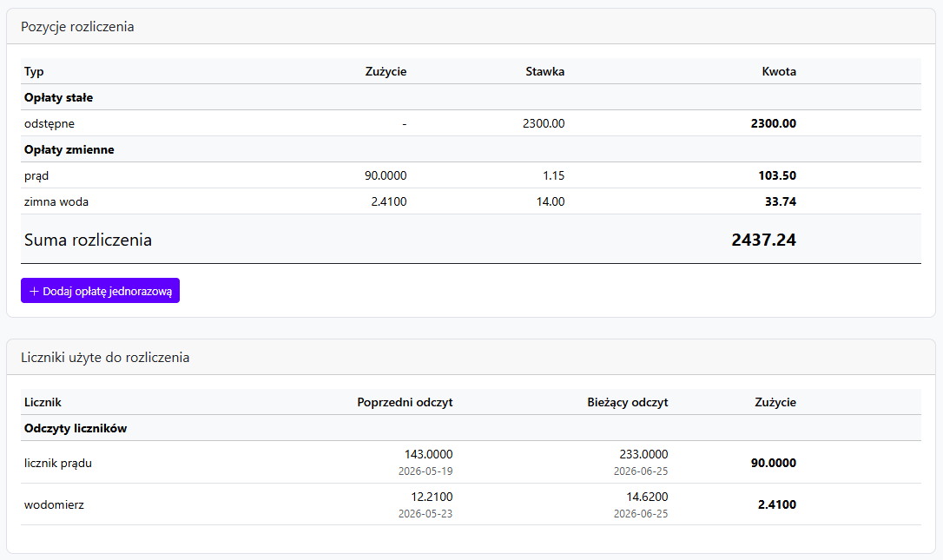Click the prąd row label
Screen dimensions: 943x560
click(36, 175)
